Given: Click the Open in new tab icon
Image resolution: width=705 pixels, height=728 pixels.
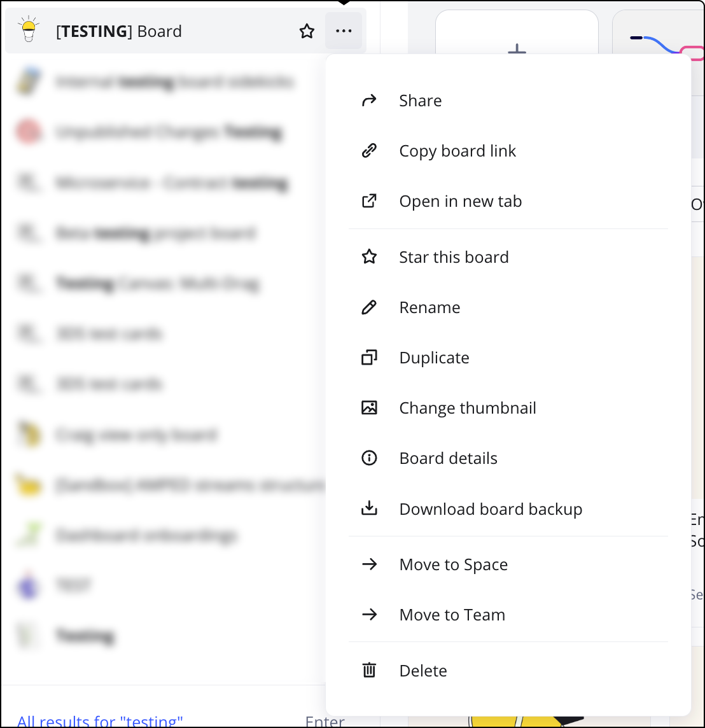Looking at the screenshot, I should tap(369, 200).
